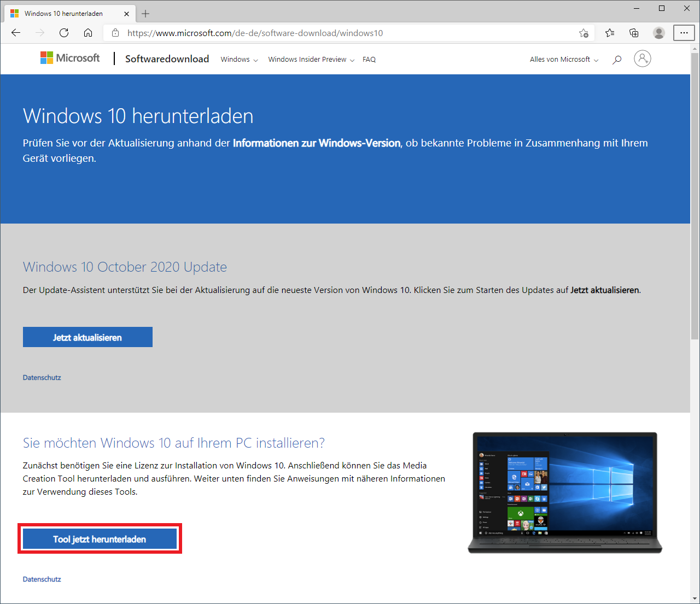
Task: Open Informationen zur Windows-Version link
Action: 317,143
